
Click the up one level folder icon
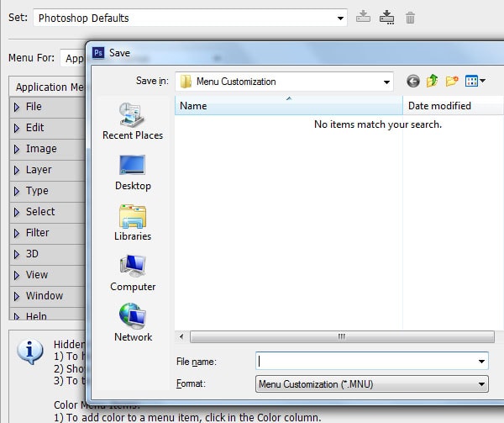click(433, 81)
